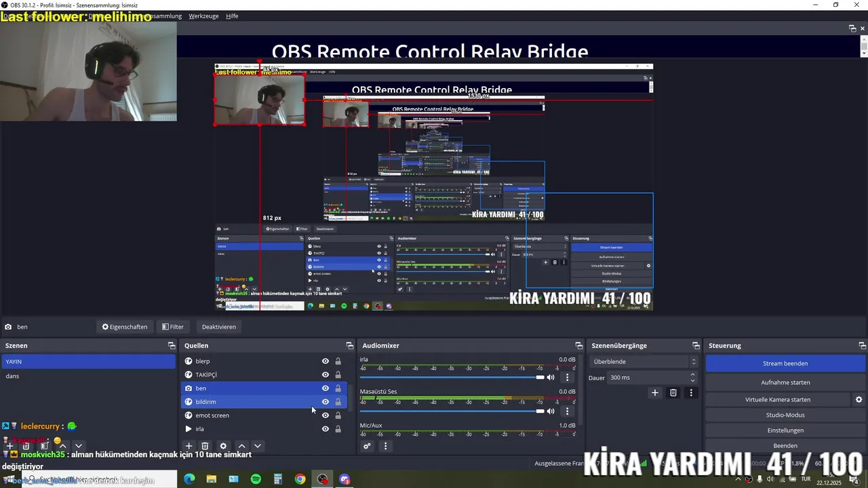Click the camera icon of ben source
Screen dimensions: 868x488
(189, 388)
